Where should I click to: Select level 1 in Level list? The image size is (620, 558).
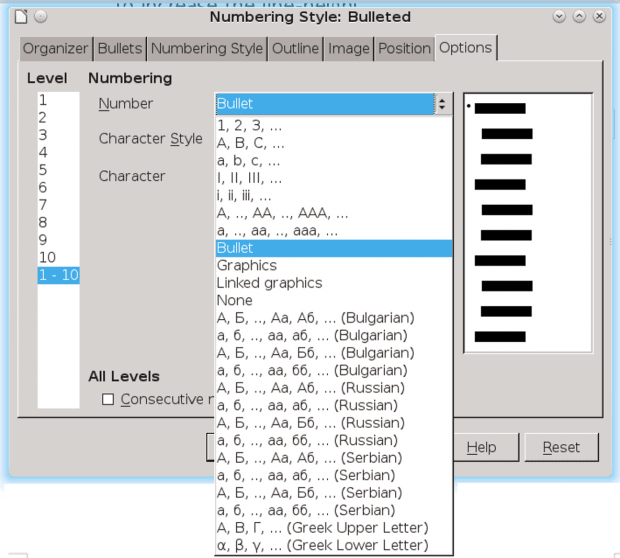(x=59, y=100)
